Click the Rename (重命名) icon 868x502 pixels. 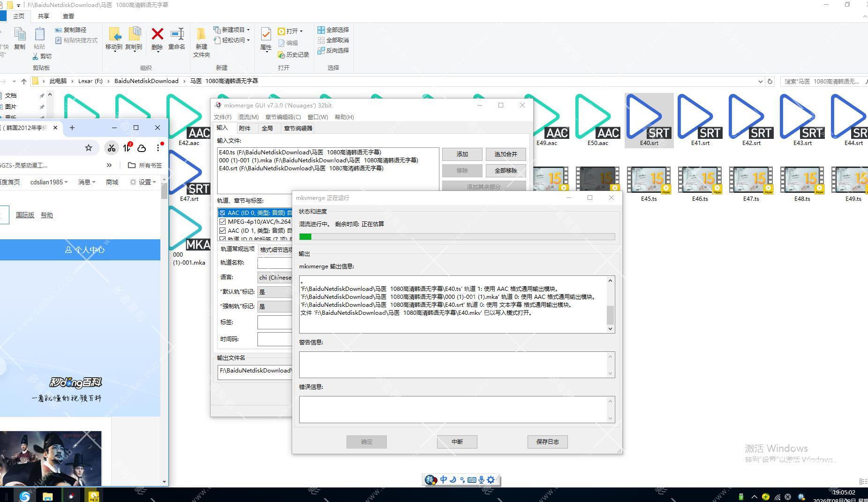[177, 34]
